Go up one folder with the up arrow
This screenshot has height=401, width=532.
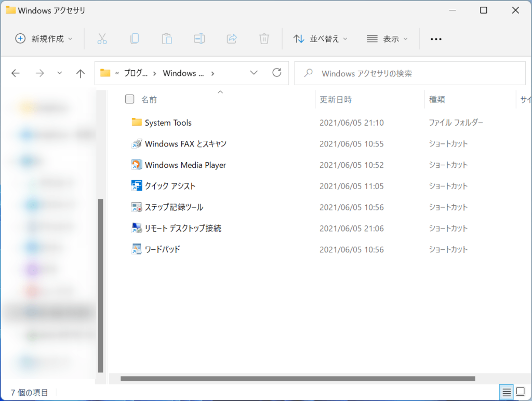(x=80, y=73)
